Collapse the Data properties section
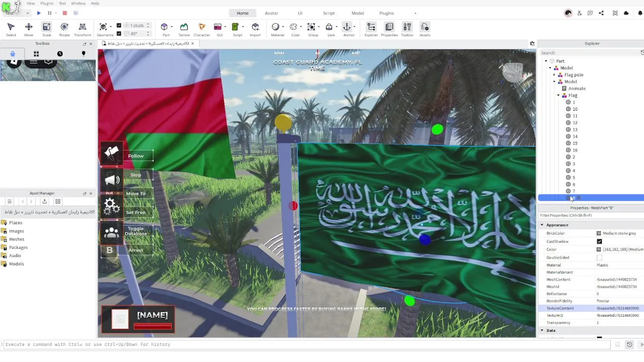The image size is (644, 362). tap(542, 330)
